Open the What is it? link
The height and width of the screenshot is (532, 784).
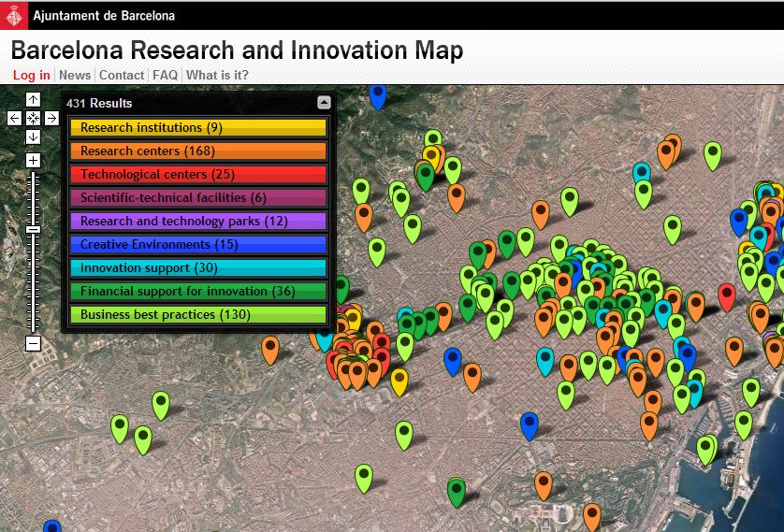point(217,75)
